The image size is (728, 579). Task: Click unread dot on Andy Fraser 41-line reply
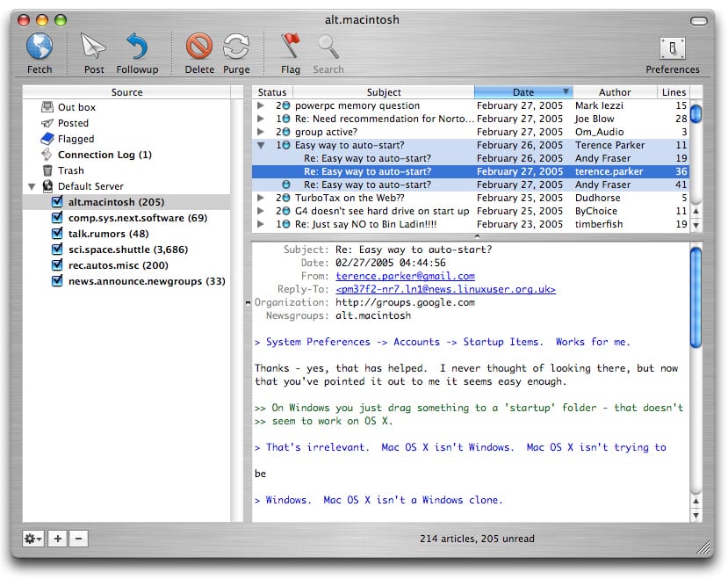coord(286,185)
